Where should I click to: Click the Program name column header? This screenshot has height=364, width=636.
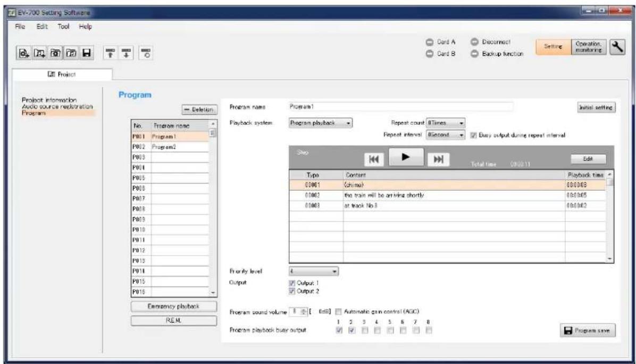(x=180, y=126)
